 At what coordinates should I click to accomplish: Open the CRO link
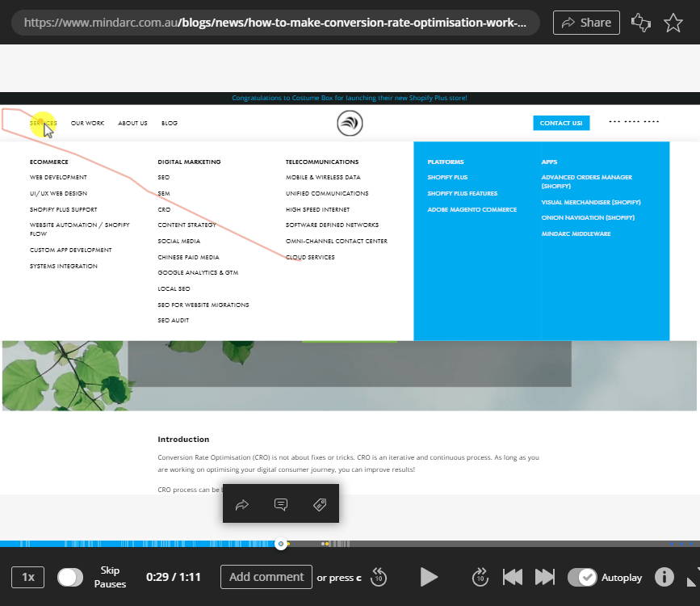(x=164, y=209)
